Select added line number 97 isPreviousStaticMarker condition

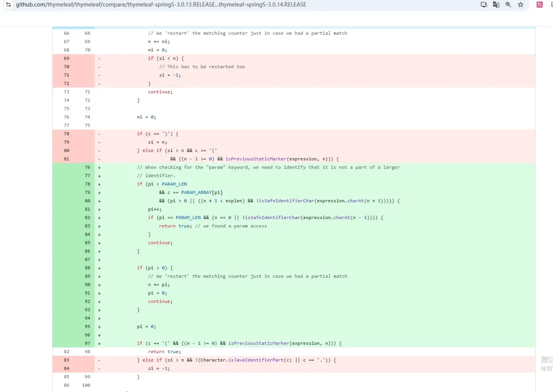pyautogui.click(x=88, y=343)
